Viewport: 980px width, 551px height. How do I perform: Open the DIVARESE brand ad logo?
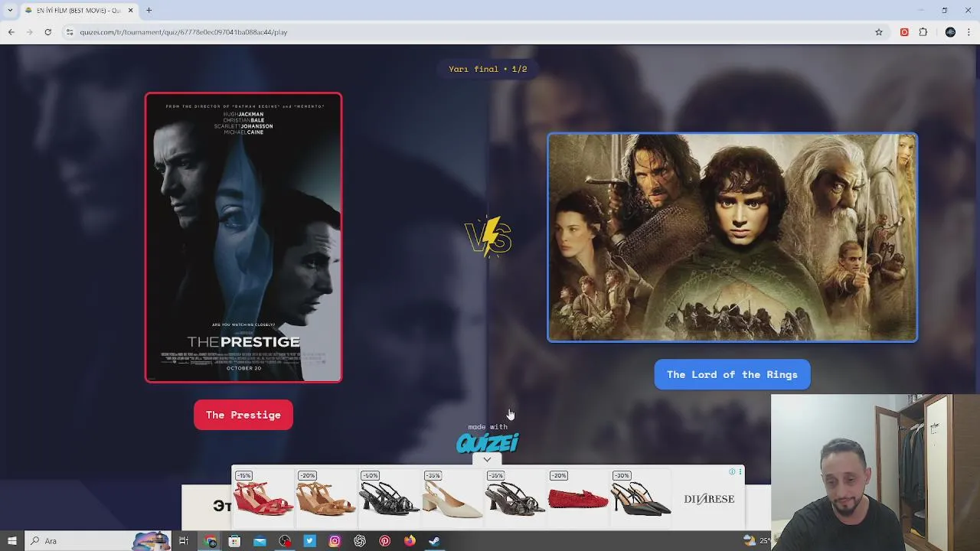(x=709, y=499)
